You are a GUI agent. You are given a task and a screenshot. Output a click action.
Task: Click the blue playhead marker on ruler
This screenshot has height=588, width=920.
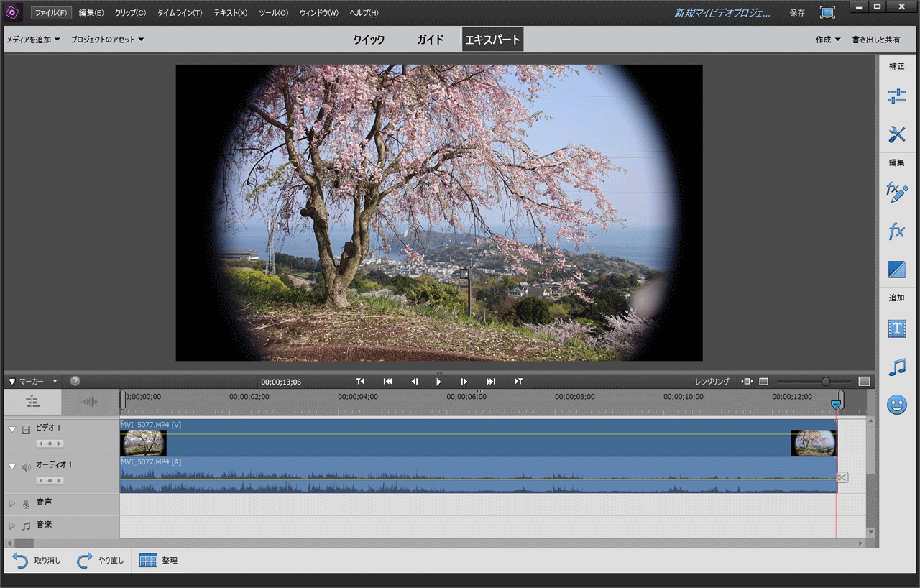tap(835, 405)
